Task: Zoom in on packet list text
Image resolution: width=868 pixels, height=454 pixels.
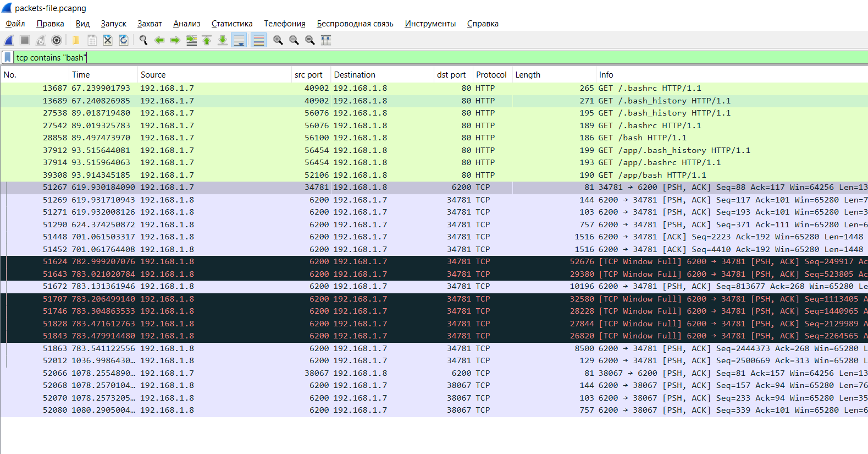Action: [278, 40]
